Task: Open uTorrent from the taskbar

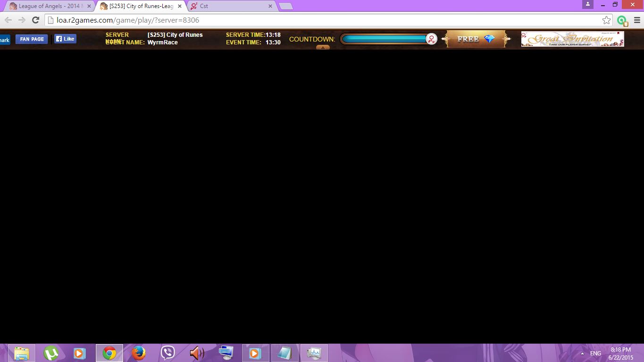Action: (51, 353)
